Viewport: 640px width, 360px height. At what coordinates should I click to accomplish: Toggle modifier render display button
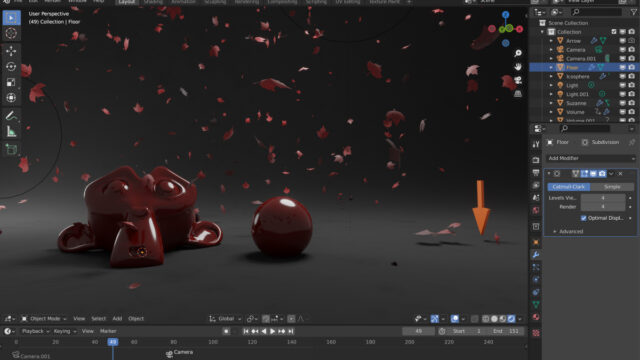coord(602,174)
